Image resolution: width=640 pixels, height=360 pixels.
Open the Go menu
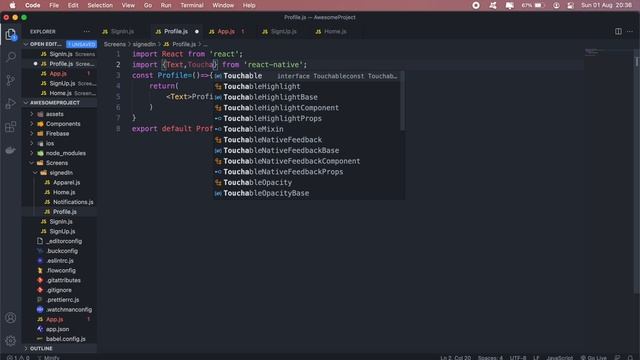pyautogui.click(x=148, y=5)
